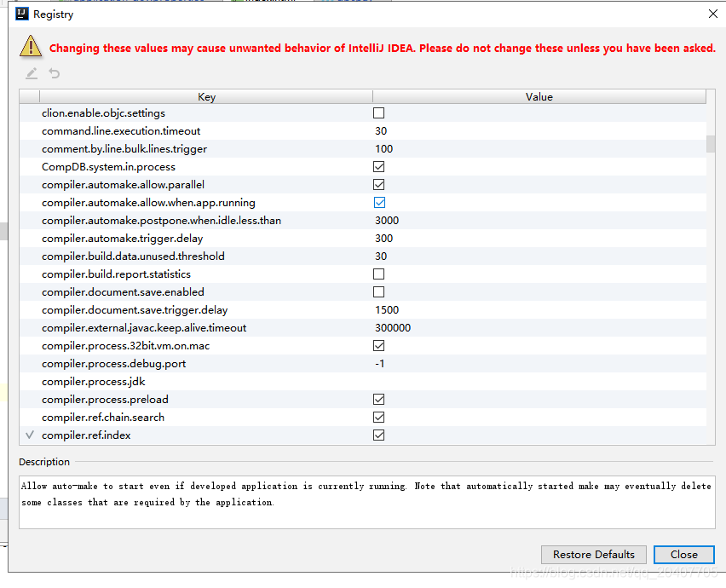Select the compiler.ref.index key name
The image size is (726, 588).
(86, 435)
